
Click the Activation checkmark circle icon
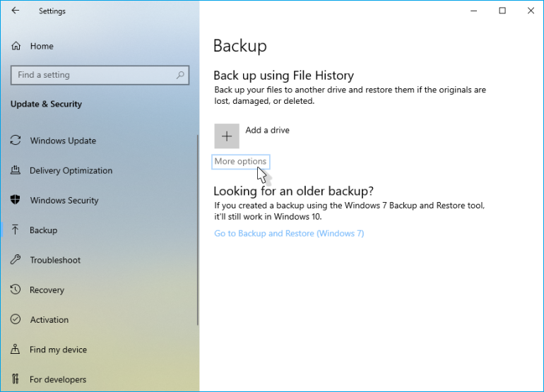tap(16, 319)
